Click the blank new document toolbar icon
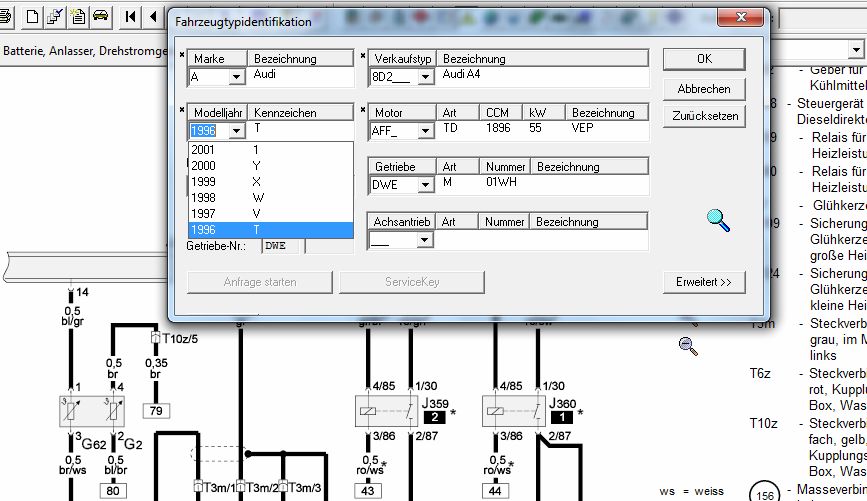Viewport: 867px width, 501px height. [x=33, y=17]
